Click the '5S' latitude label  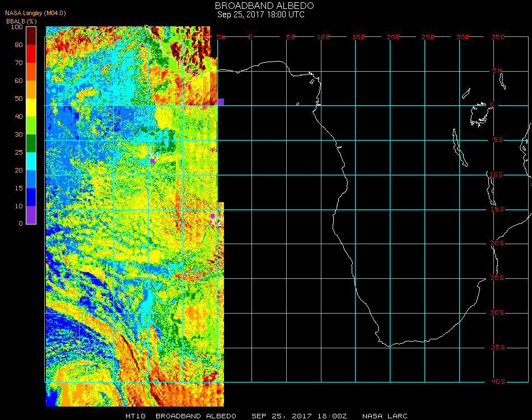(498, 140)
